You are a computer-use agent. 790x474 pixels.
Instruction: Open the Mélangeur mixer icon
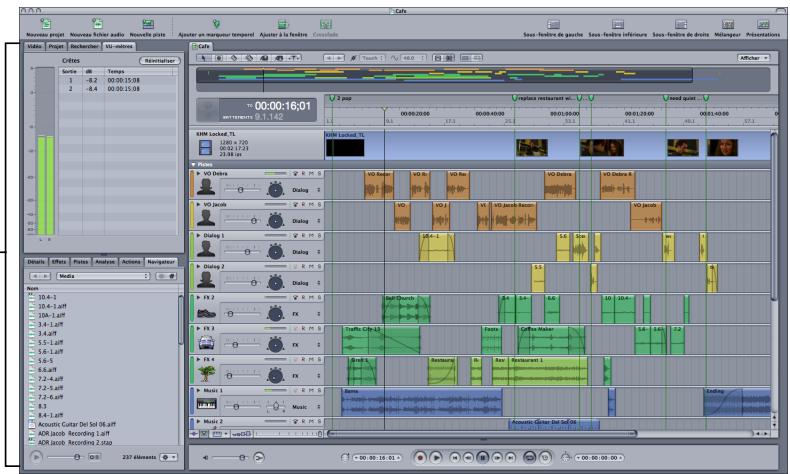coord(728,24)
